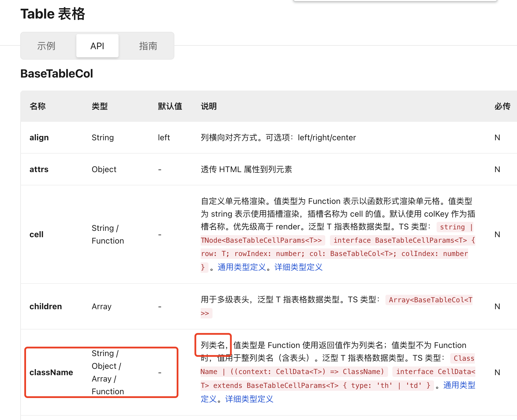Screen dimensions: 517x420
Task: Click the 必传 column header
Action: coord(502,106)
